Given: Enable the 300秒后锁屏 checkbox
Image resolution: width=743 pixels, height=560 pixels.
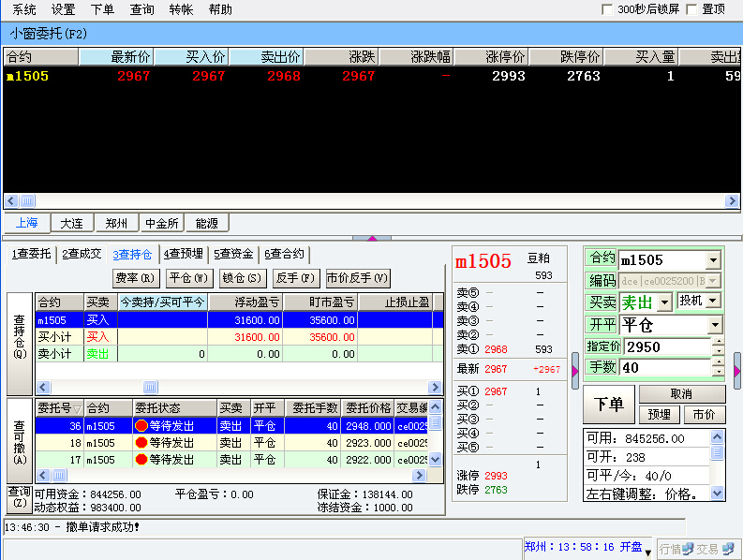Looking at the screenshot, I should click(606, 9).
